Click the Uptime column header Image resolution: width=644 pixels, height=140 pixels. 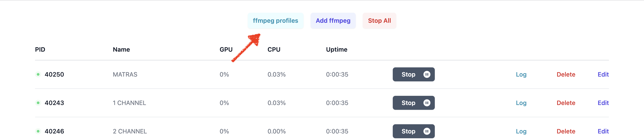coord(336,49)
